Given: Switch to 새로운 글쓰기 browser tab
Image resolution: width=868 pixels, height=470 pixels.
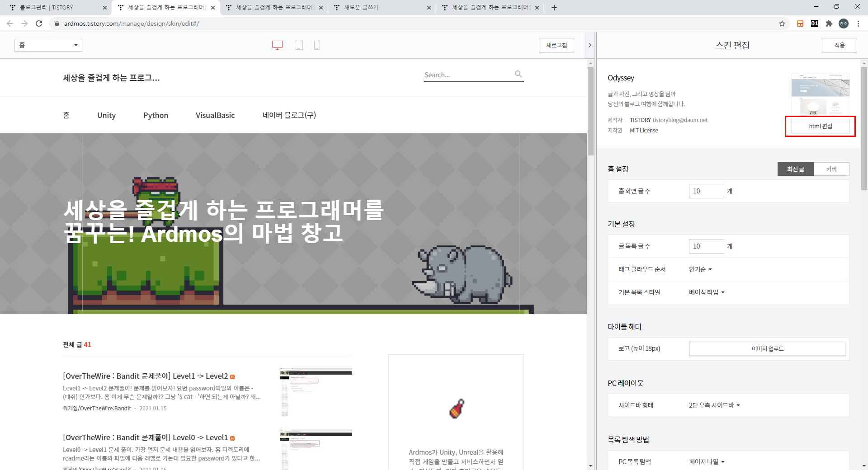Looking at the screenshot, I should click(382, 8).
